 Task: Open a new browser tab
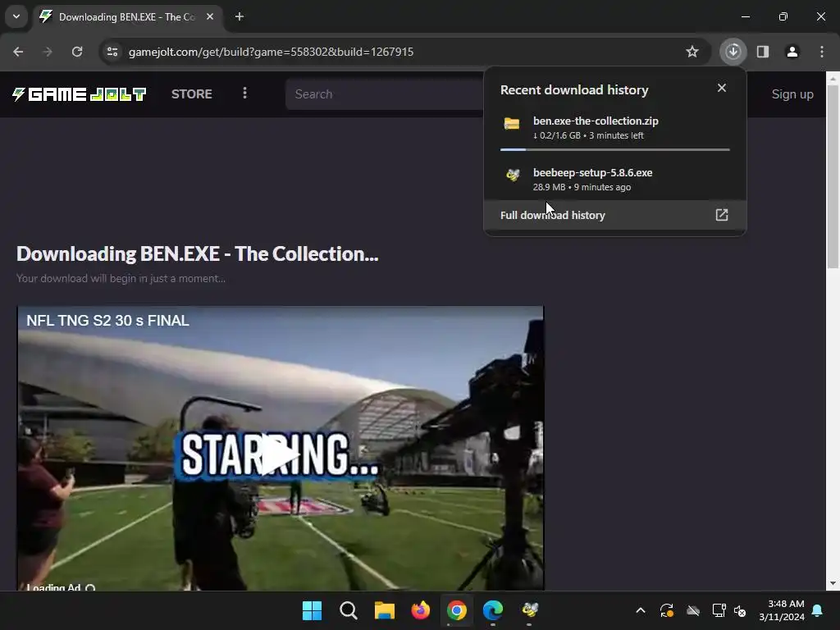[x=240, y=16]
